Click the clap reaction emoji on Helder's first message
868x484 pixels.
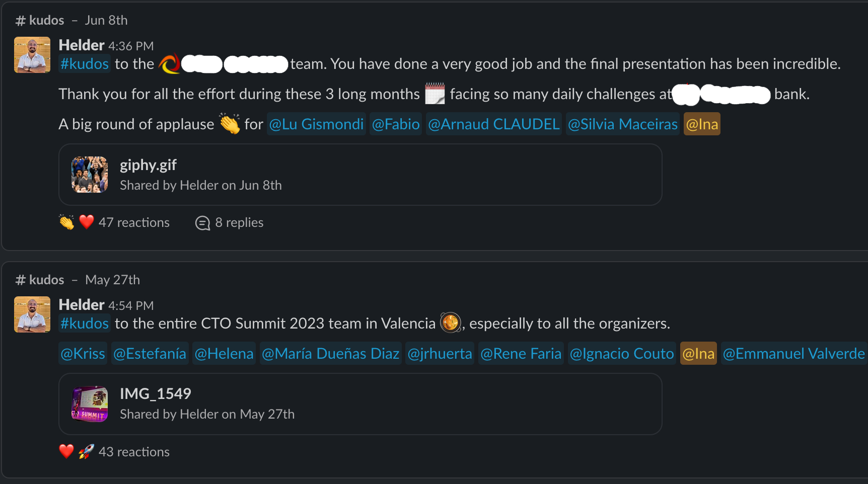(x=66, y=222)
